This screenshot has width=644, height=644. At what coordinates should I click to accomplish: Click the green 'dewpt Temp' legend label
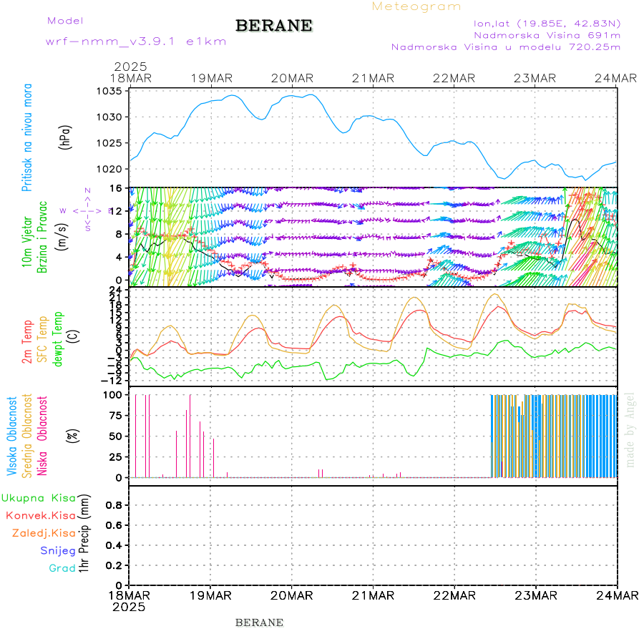click(58, 339)
